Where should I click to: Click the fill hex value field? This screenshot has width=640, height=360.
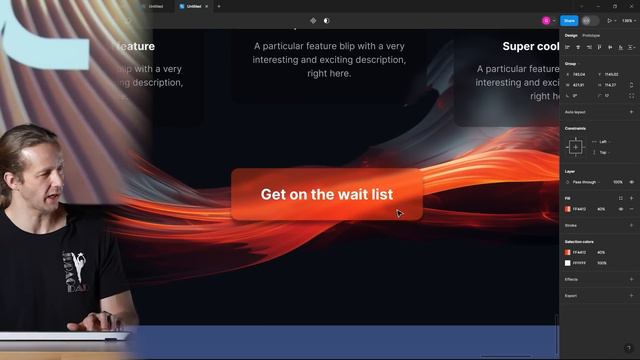point(580,209)
